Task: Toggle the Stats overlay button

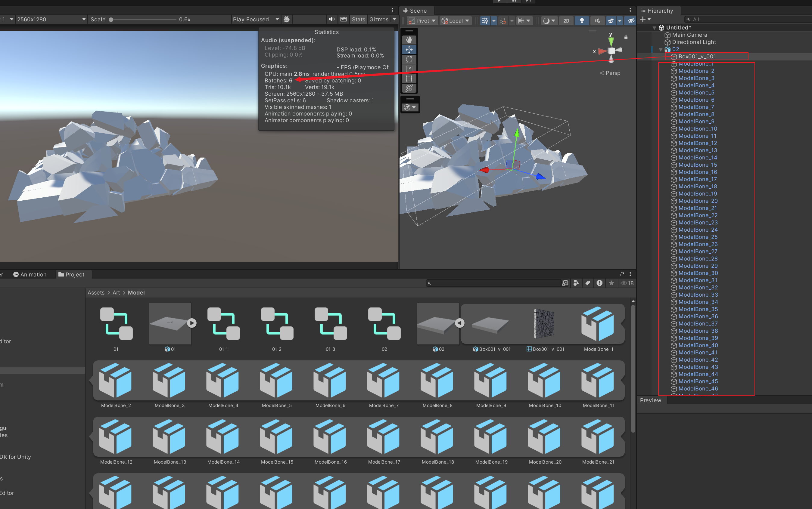Action: [x=358, y=19]
